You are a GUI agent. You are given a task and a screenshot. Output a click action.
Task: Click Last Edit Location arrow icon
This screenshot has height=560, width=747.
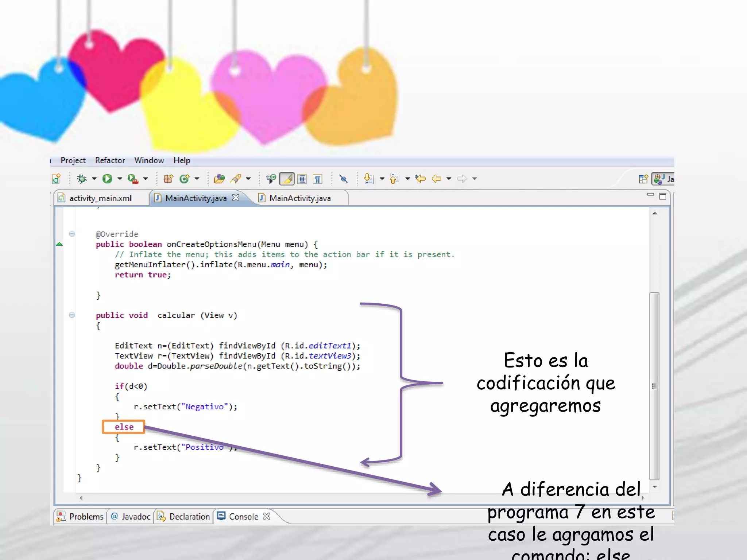420,179
